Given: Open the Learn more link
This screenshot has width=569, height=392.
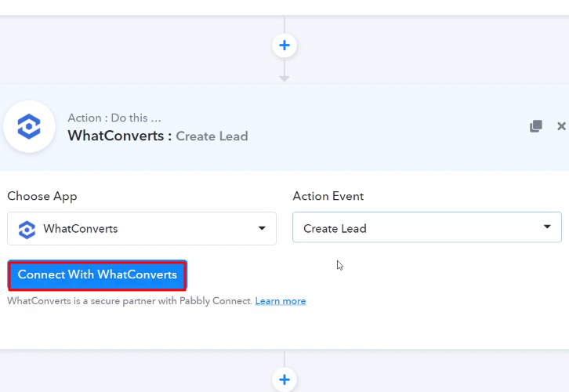Looking at the screenshot, I should pos(281,301).
